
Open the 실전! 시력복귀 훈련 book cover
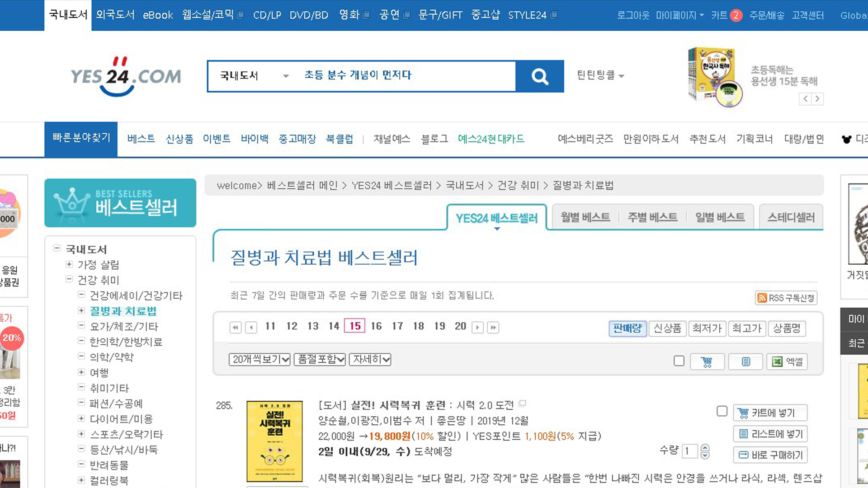coord(274,441)
